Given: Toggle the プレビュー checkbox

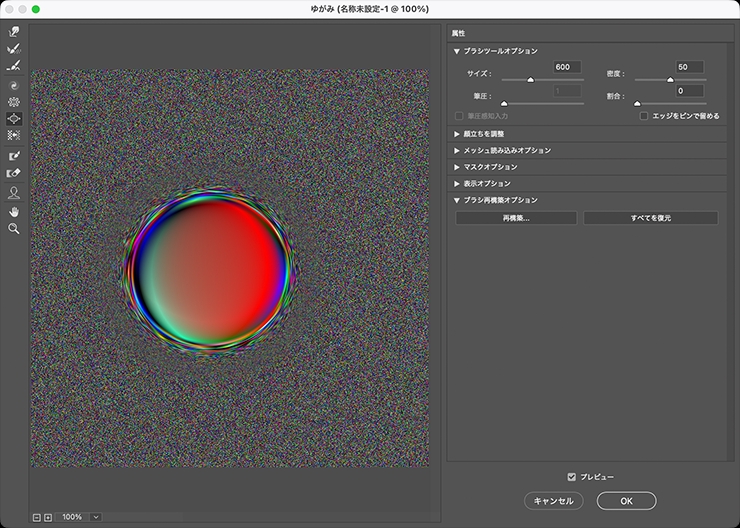Looking at the screenshot, I should pyautogui.click(x=572, y=477).
